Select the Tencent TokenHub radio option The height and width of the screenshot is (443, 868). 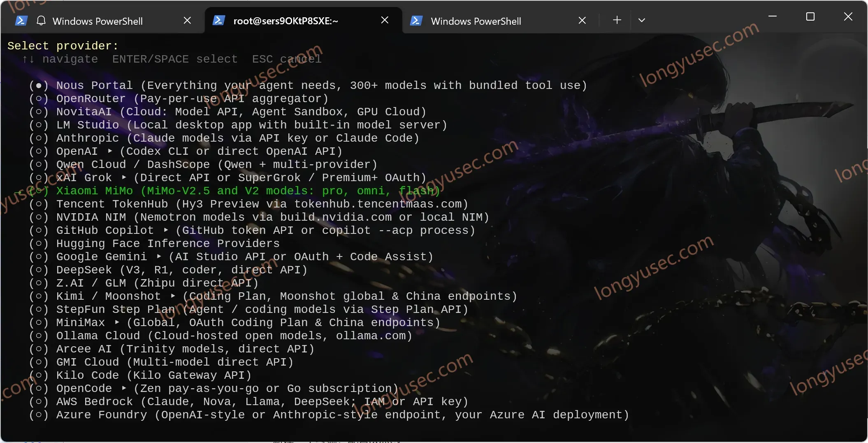[x=39, y=204]
